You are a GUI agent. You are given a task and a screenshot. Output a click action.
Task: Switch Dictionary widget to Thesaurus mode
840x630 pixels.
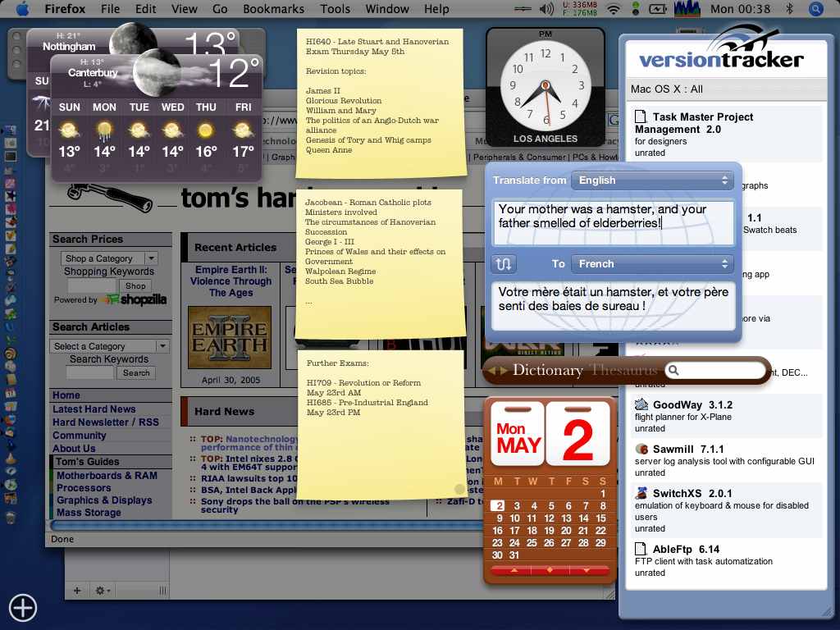[x=623, y=370]
